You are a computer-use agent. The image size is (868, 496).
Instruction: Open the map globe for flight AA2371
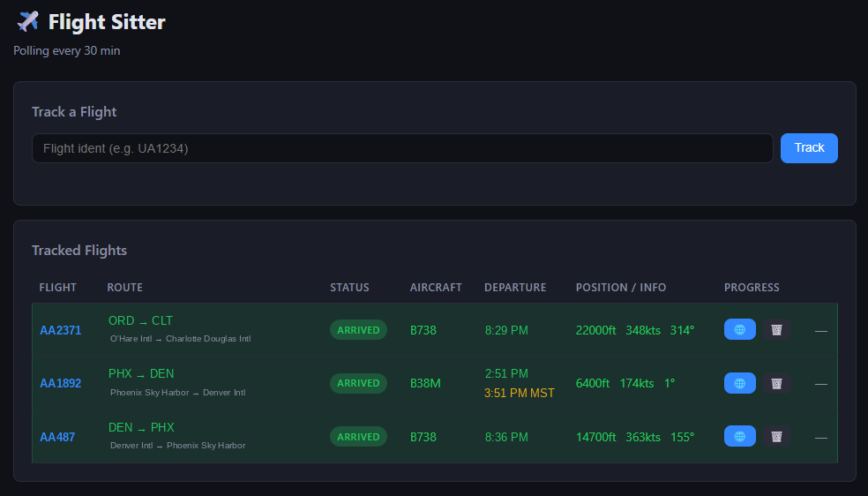(739, 330)
